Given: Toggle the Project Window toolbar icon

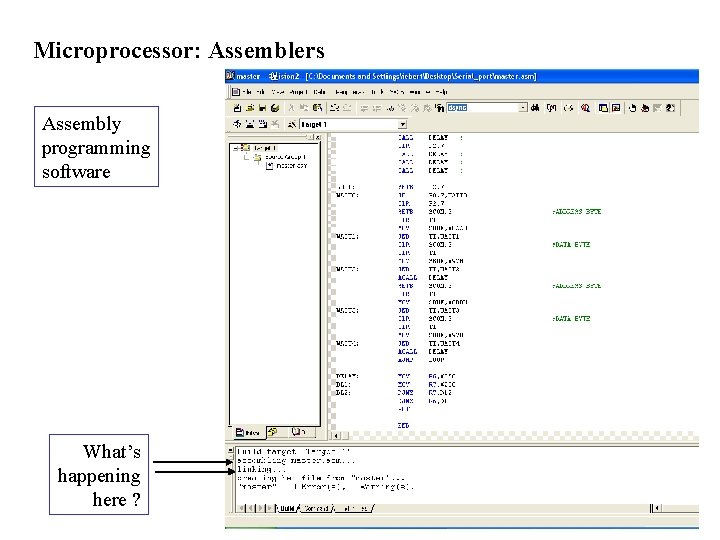Looking at the screenshot, I should point(603,108).
